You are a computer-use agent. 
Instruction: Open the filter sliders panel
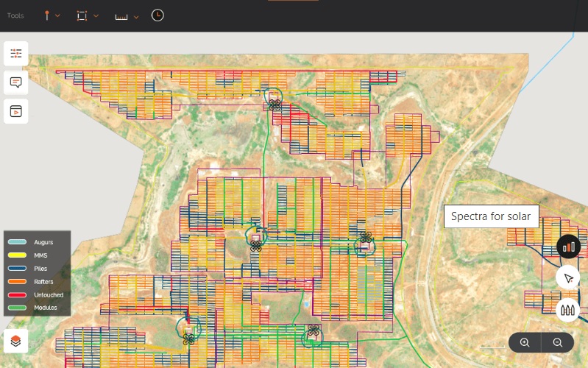[15, 53]
